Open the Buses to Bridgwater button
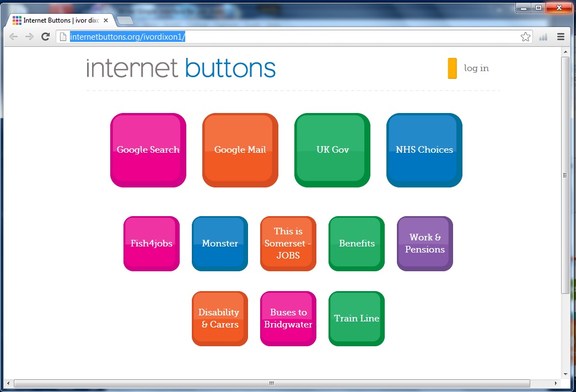Screen dimensions: 576x392 pyautogui.click(x=288, y=319)
